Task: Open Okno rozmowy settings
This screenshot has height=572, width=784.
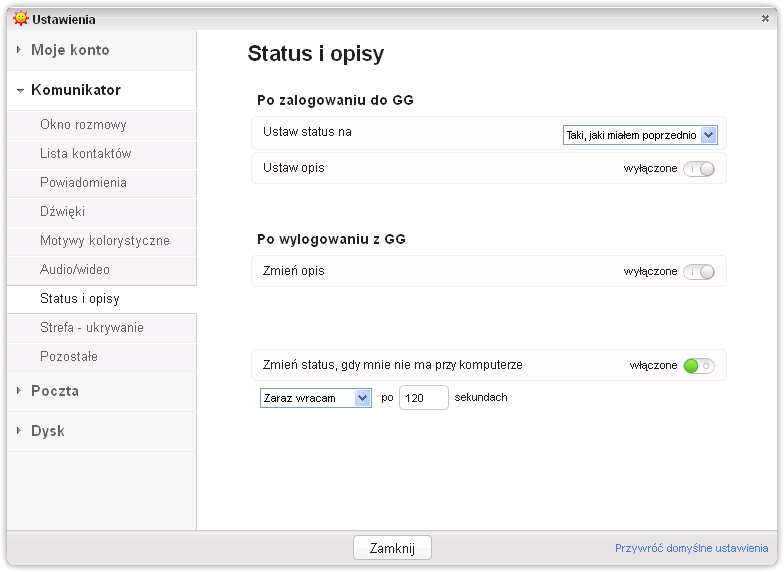Action: coord(102,124)
